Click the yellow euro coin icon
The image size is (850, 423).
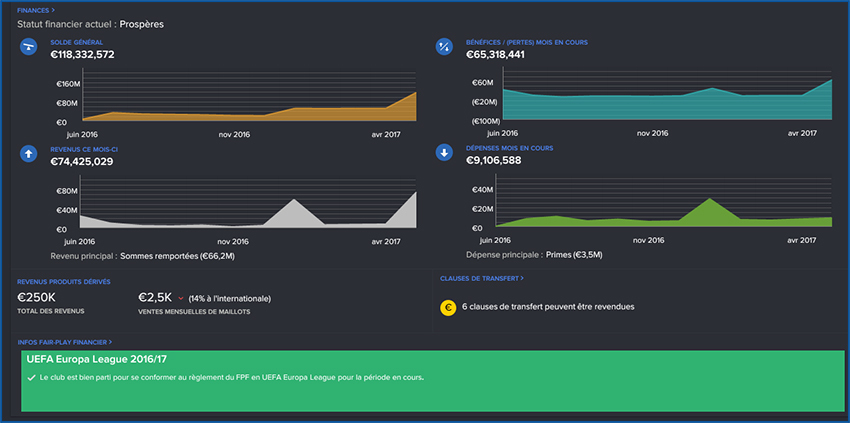coord(449,307)
